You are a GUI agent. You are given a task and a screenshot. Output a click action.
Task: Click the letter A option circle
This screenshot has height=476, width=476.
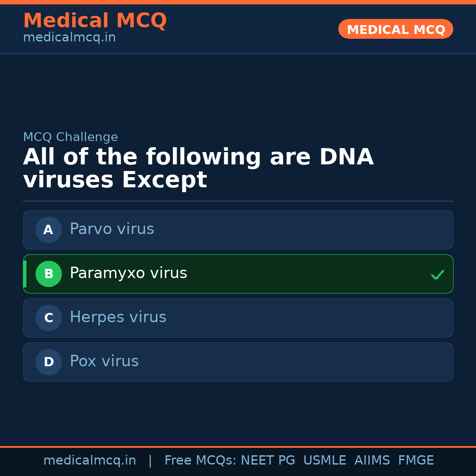48,230
